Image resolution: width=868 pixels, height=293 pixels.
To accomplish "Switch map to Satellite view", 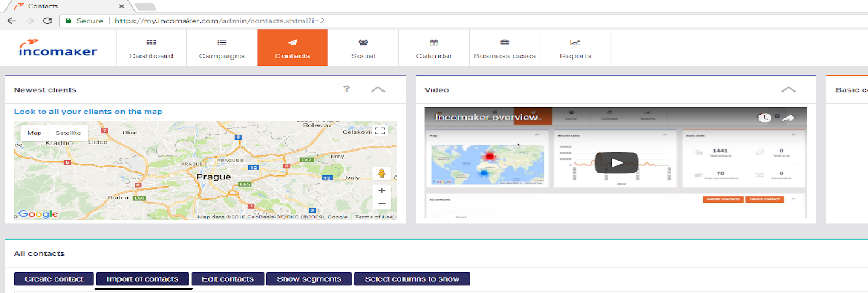I will 68,133.
